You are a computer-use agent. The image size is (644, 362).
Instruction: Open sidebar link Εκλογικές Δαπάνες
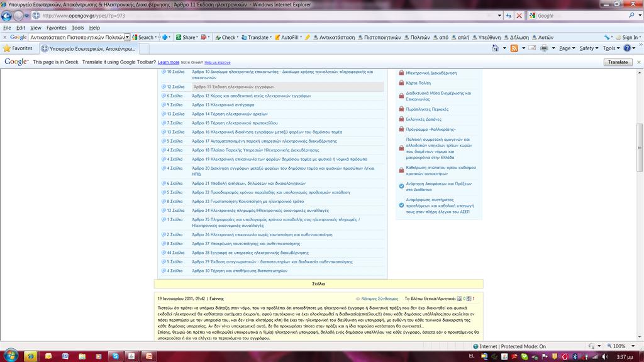point(423,119)
